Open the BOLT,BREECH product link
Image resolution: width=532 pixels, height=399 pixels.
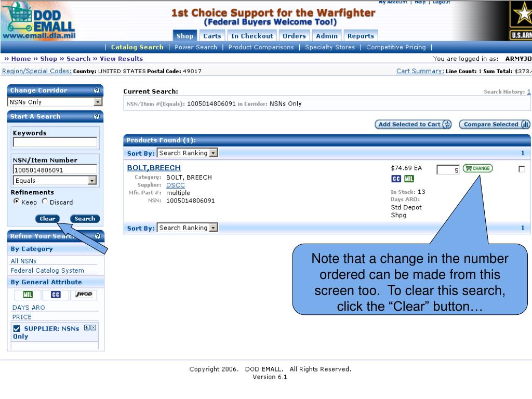point(154,168)
